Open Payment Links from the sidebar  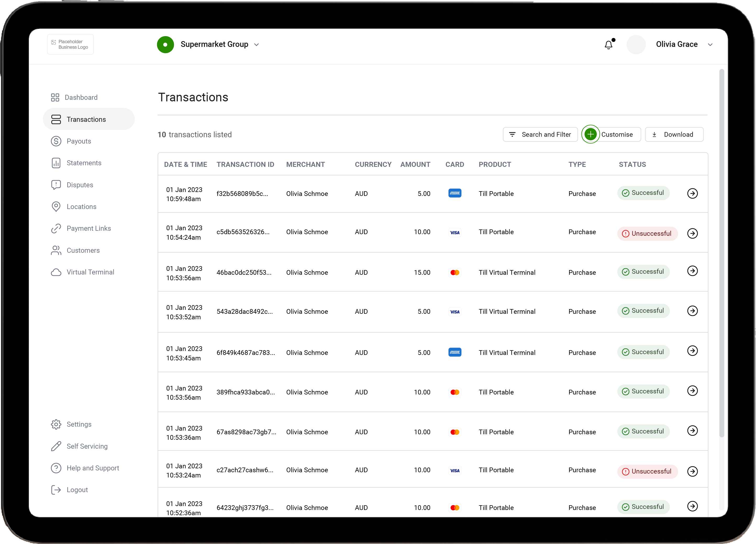click(x=81, y=228)
